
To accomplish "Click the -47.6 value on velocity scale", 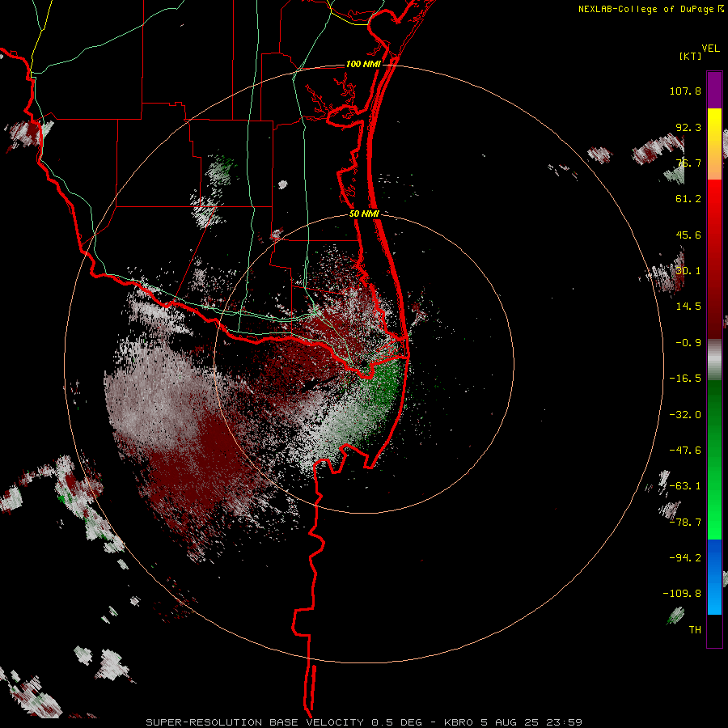I will [685, 451].
